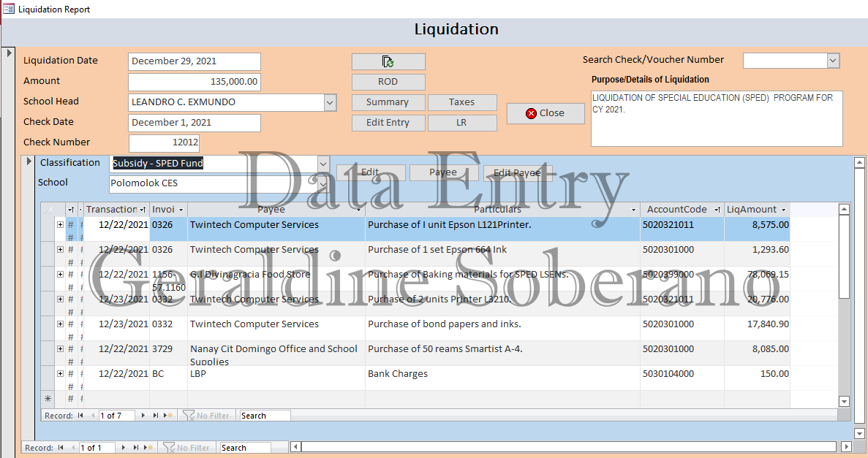The width and height of the screenshot is (868, 458).
Task: Click the new record asterisk row selector
Action: (48, 398)
